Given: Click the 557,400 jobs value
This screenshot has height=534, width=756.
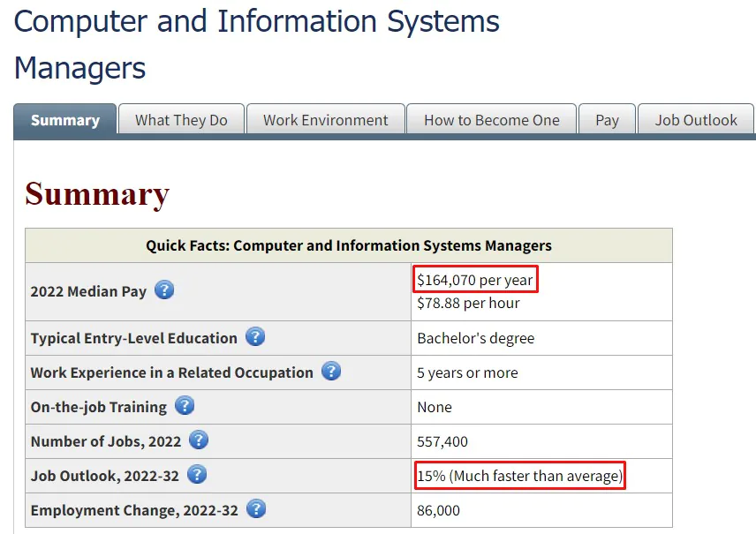Looking at the screenshot, I should (442, 441).
